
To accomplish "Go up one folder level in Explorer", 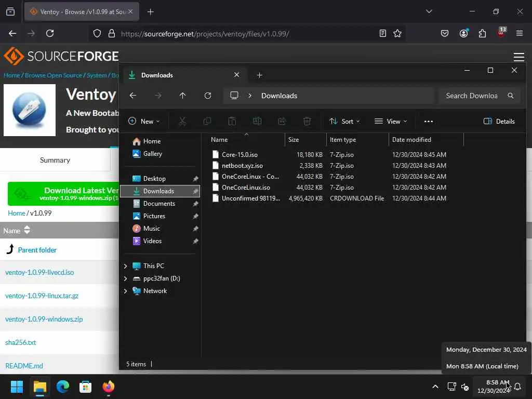I will 182,96.
